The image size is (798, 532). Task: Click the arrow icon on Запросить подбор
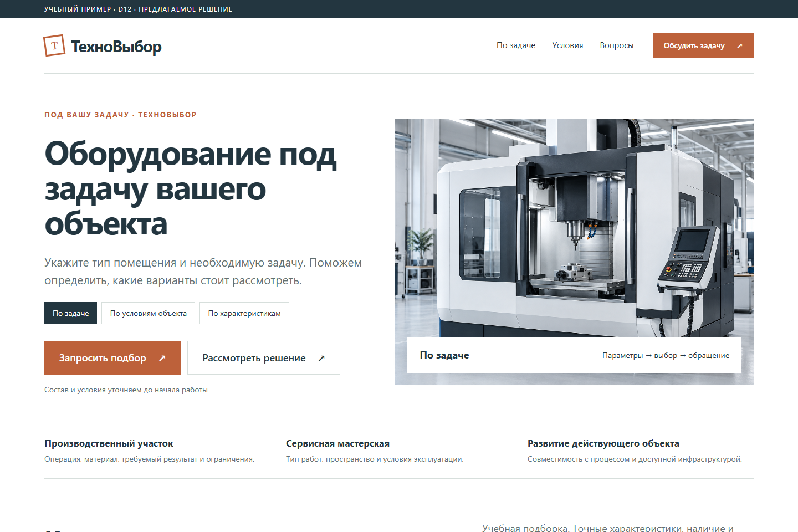pos(162,358)
